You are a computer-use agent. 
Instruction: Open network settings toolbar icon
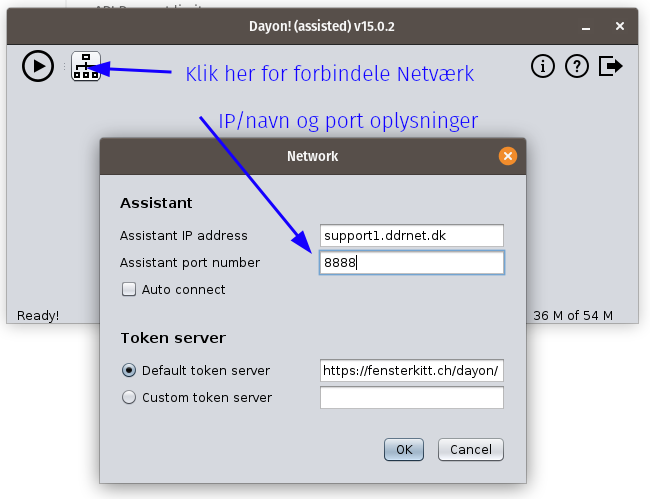click(86, 66)
